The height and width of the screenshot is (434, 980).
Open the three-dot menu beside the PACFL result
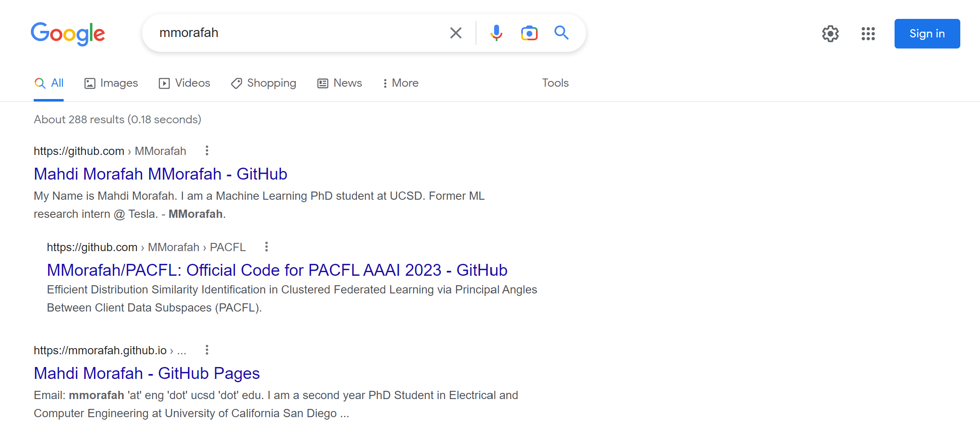267,247
